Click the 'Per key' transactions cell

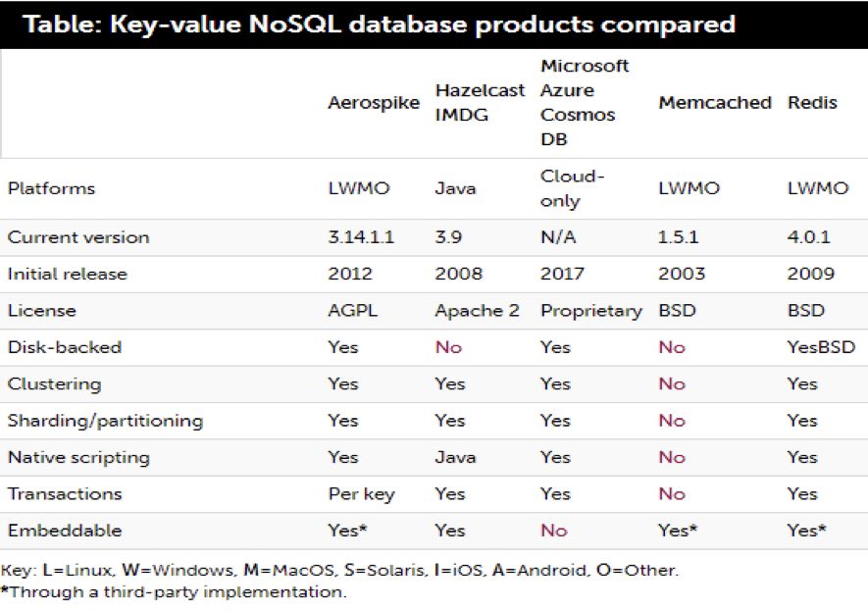tap(361, 494)
